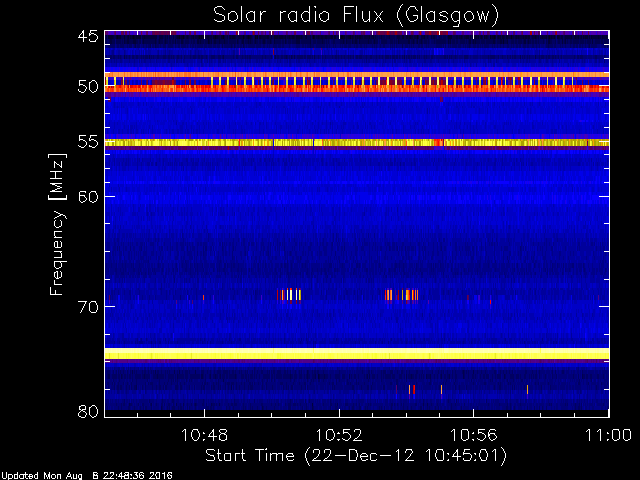Click the 55 frequency tick label
The width and height of the screenshot is (640, 480).
coord(88,142)
